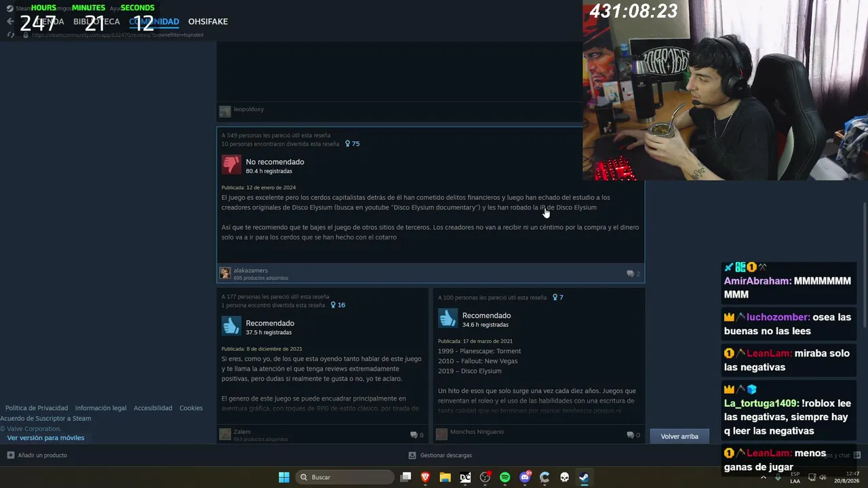Open Task View on the taskbar
868x488 pixels.
coord(406,477)
